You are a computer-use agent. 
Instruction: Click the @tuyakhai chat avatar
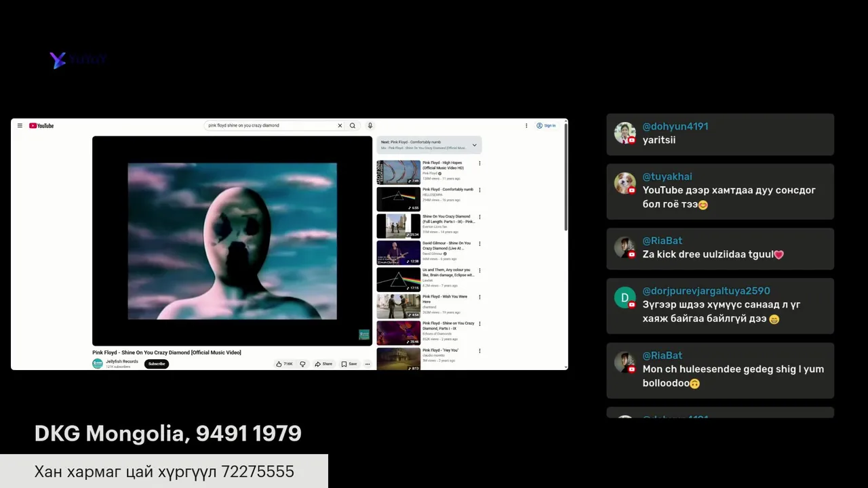625,183
